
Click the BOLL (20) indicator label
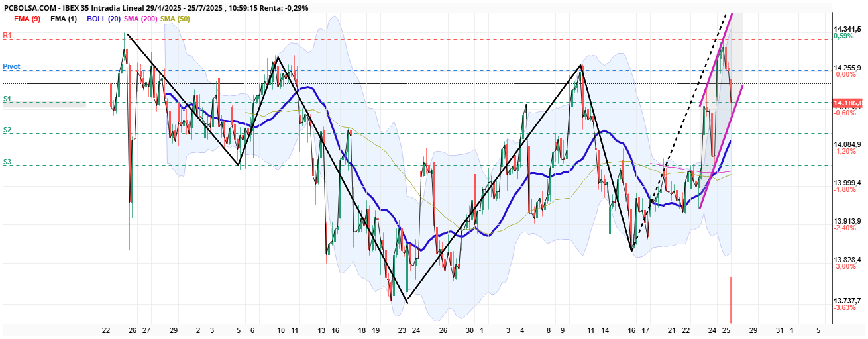103,19
